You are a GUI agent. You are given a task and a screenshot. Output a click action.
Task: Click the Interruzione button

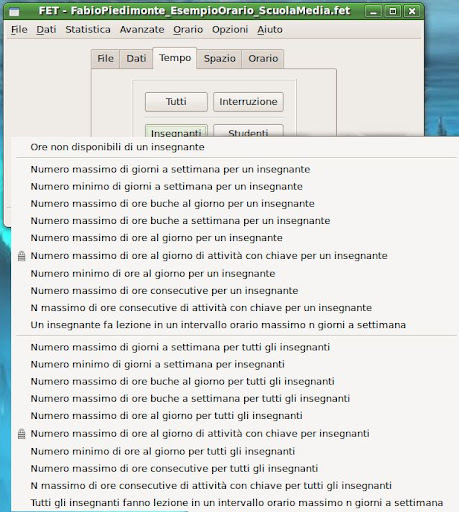pos(248,102)
